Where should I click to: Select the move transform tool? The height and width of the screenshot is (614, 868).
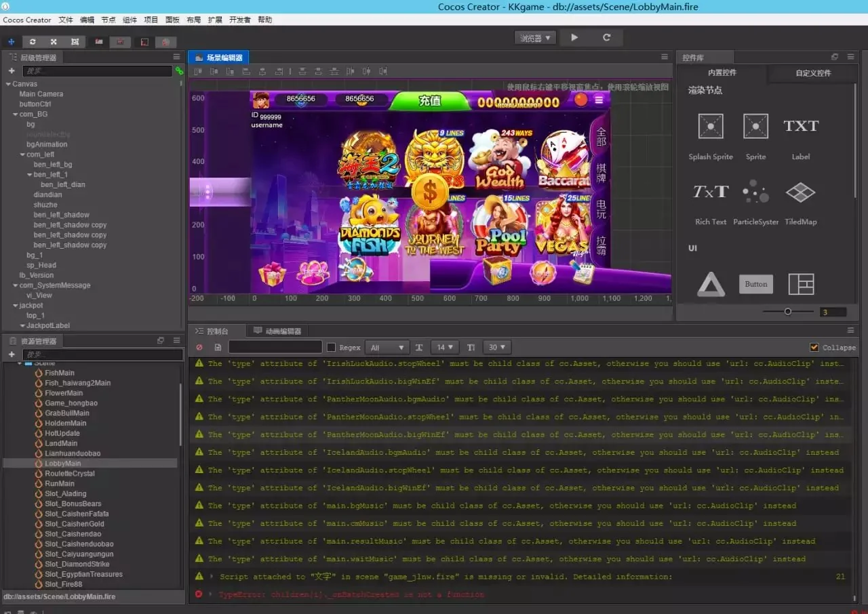click(x=12, y=42)
